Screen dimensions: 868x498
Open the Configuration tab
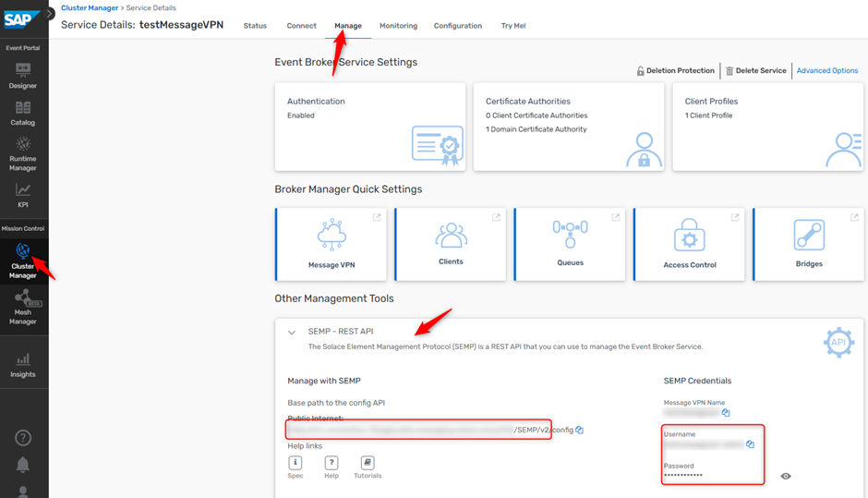457,26
